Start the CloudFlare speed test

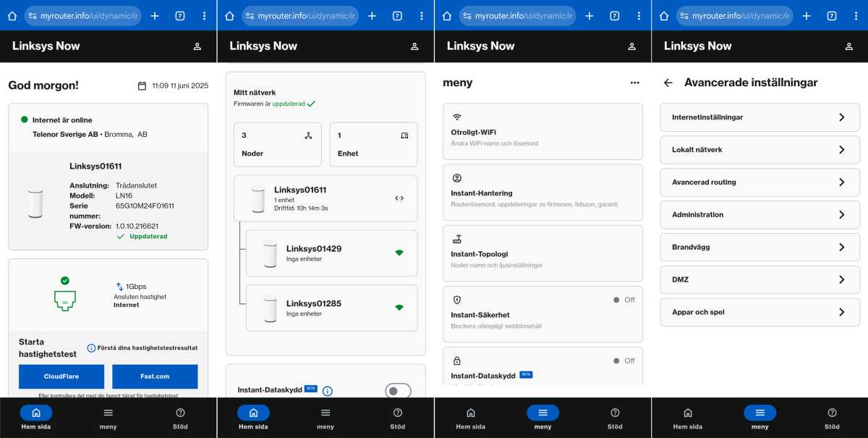pos(61,376)
